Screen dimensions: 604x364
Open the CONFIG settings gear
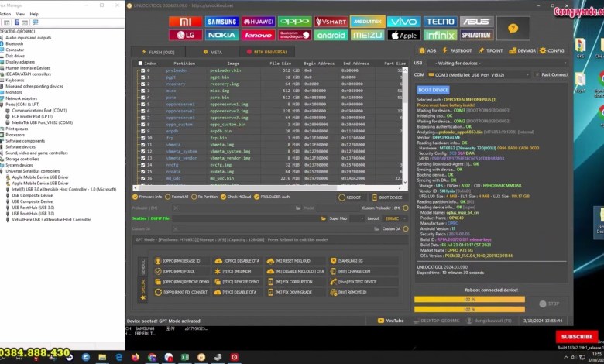coord(553,50)
